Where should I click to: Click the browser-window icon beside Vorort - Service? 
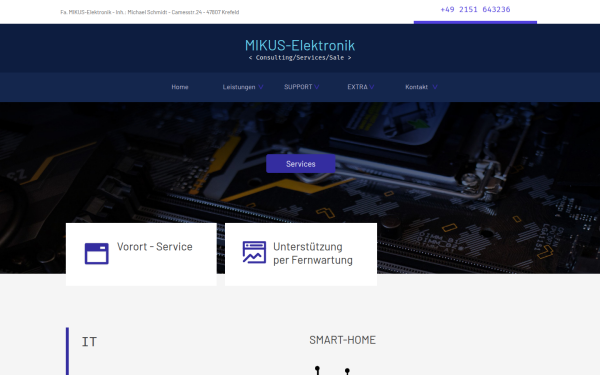point(96,253)
